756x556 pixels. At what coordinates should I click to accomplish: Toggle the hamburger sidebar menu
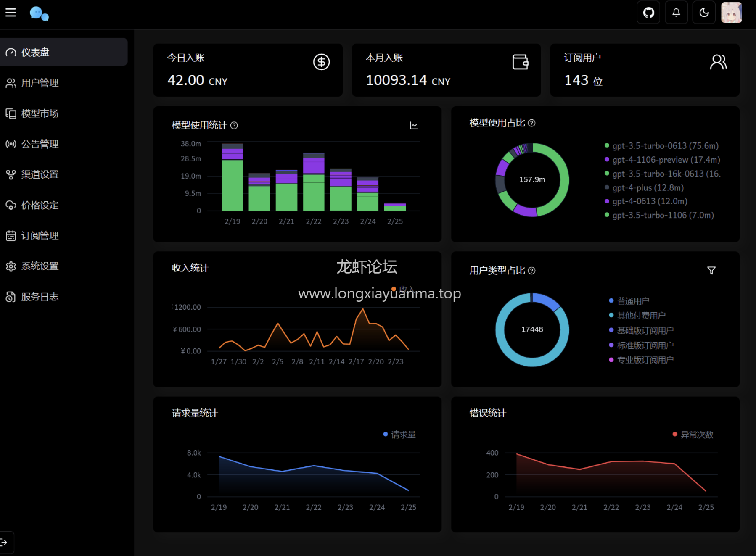(11, 13)
